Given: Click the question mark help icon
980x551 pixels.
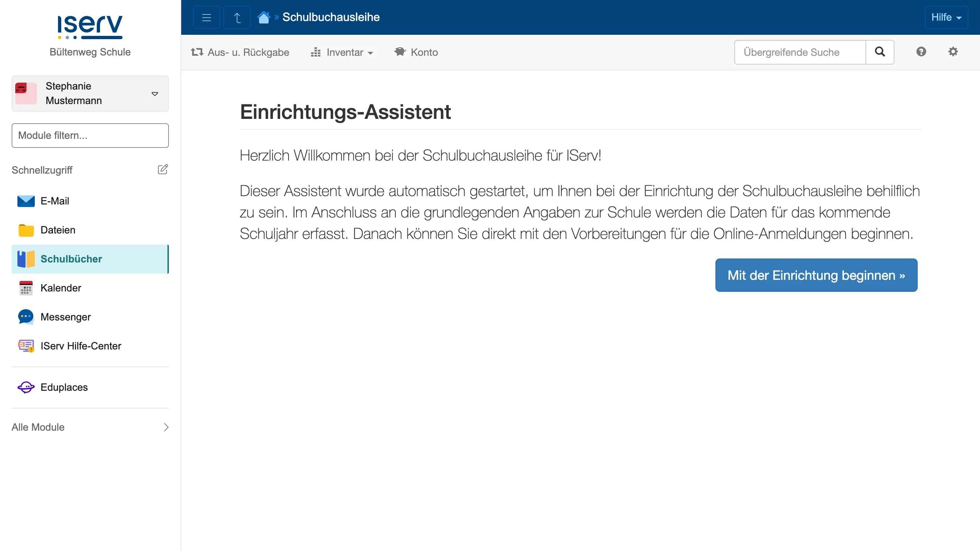Looking at the screenshot, I should click(x=921, y=52).
